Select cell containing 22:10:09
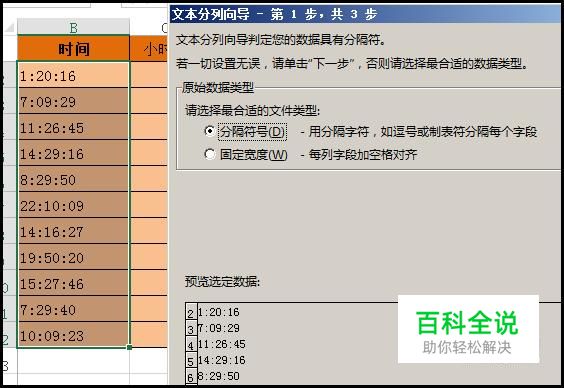This screenshot has height=388, width=564. point(73,205)
